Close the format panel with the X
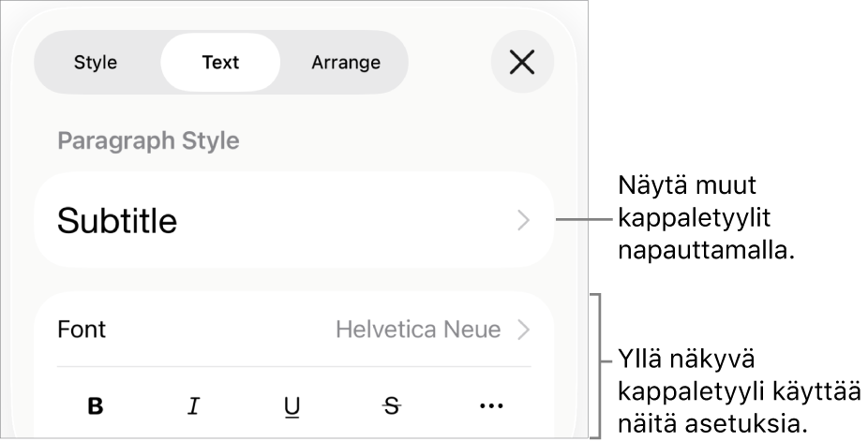This screenshot has height=441, width=868. (x=522, y=63)
